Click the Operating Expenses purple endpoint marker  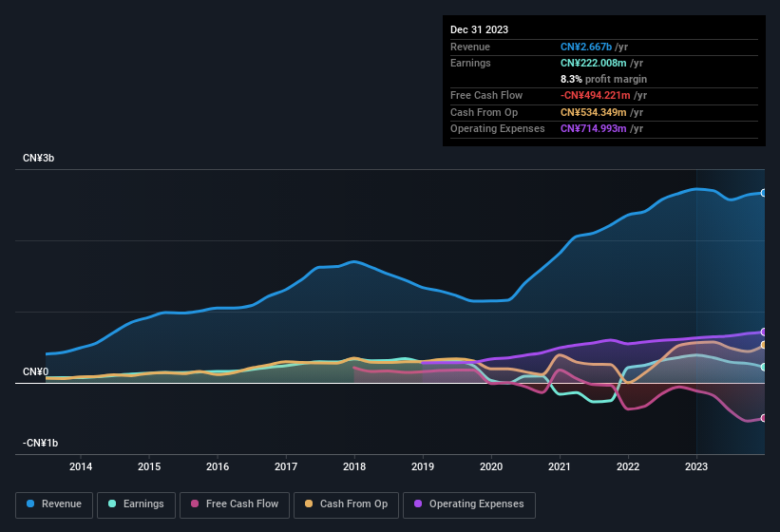coord(763,332)
